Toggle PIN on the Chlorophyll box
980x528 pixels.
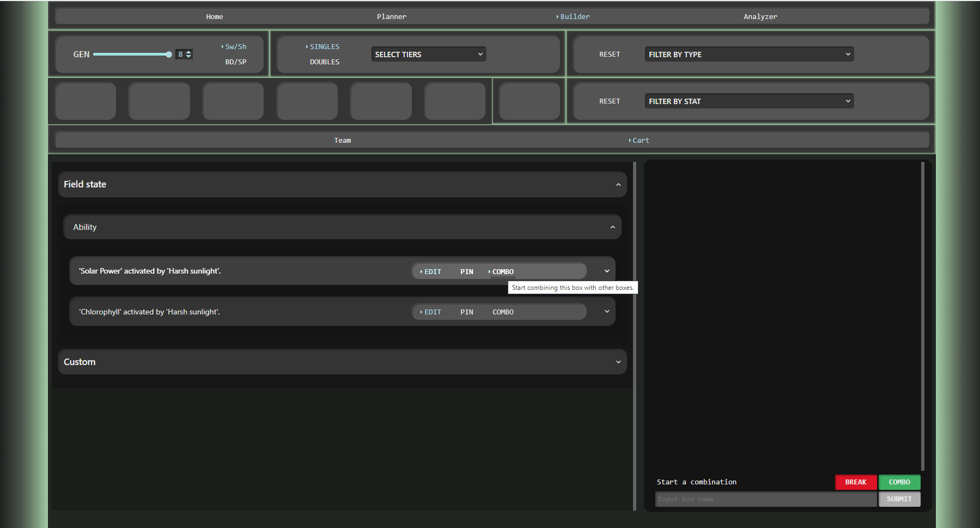pyautogui.click(x=467, y=312)
